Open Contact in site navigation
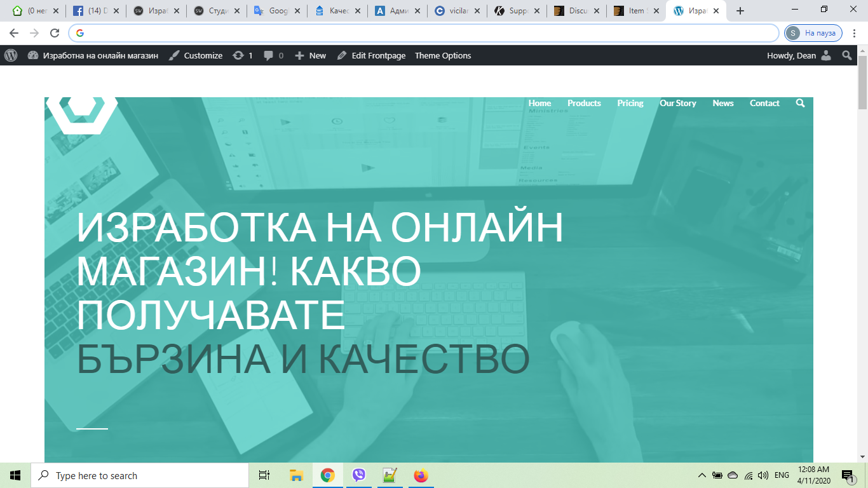Viewport: 868px width, 488px height. 764,103
